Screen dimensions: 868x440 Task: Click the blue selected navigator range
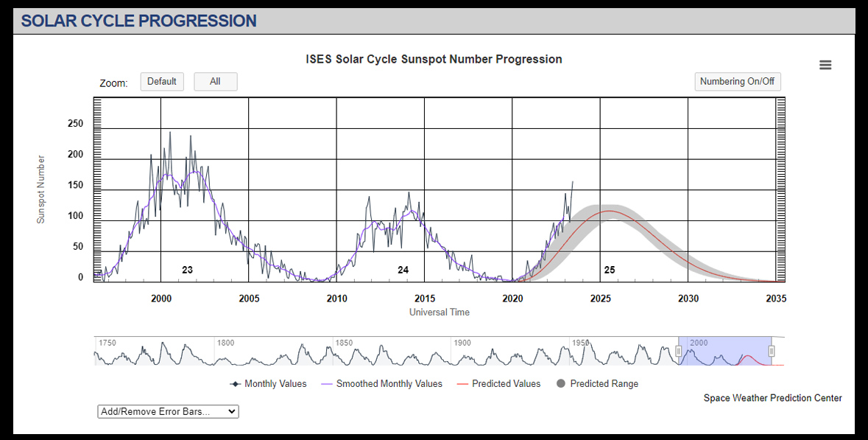pyautogui.click(x=725, y=351)
